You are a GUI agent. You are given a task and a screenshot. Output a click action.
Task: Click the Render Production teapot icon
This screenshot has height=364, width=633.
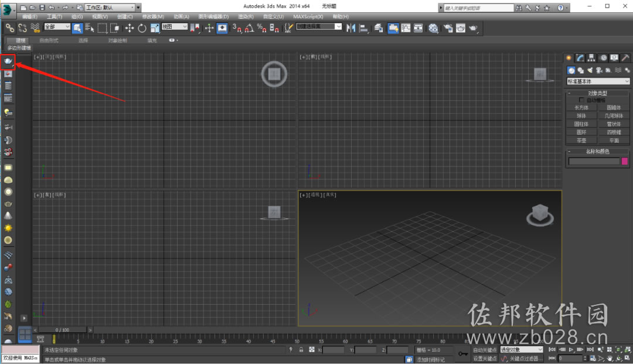tap(473, 28)
